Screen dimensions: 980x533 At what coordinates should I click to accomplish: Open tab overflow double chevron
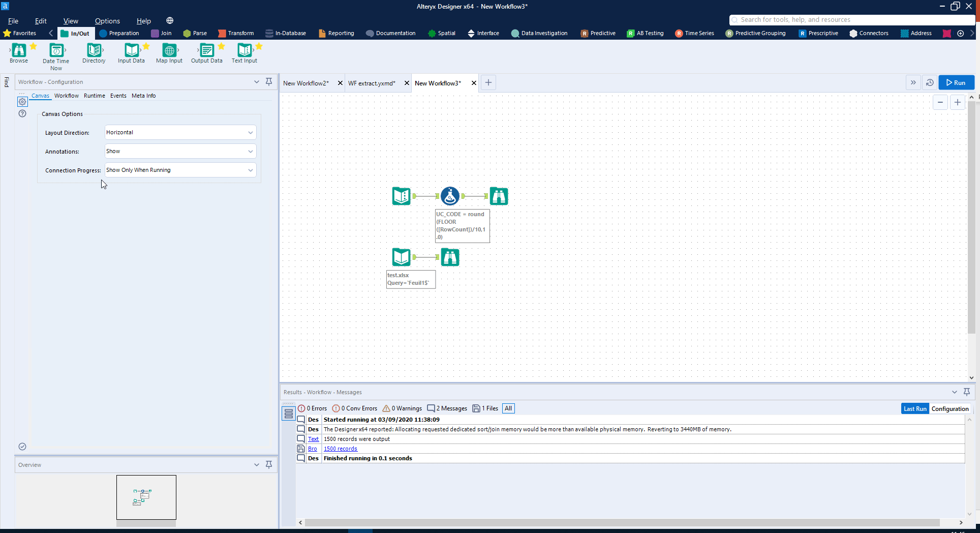[x=913, y=82]
